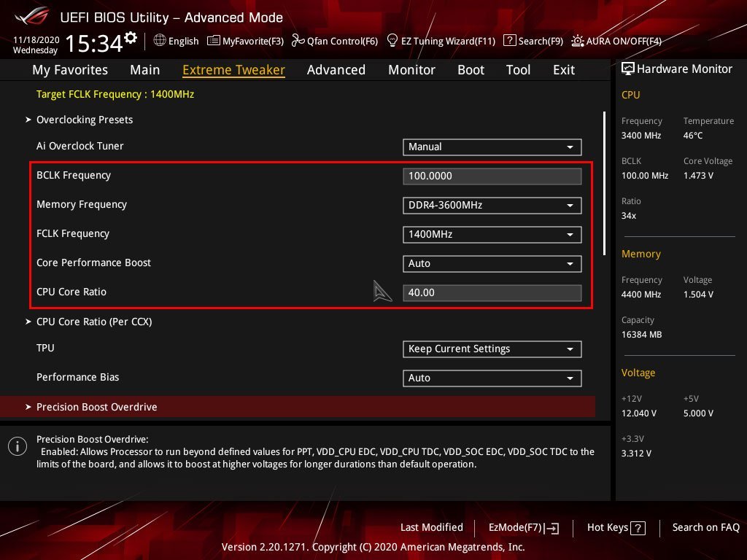Click the BCLK Frequency input field
The width and height of the screenshot is (747, 560).
tap(492, 176)
